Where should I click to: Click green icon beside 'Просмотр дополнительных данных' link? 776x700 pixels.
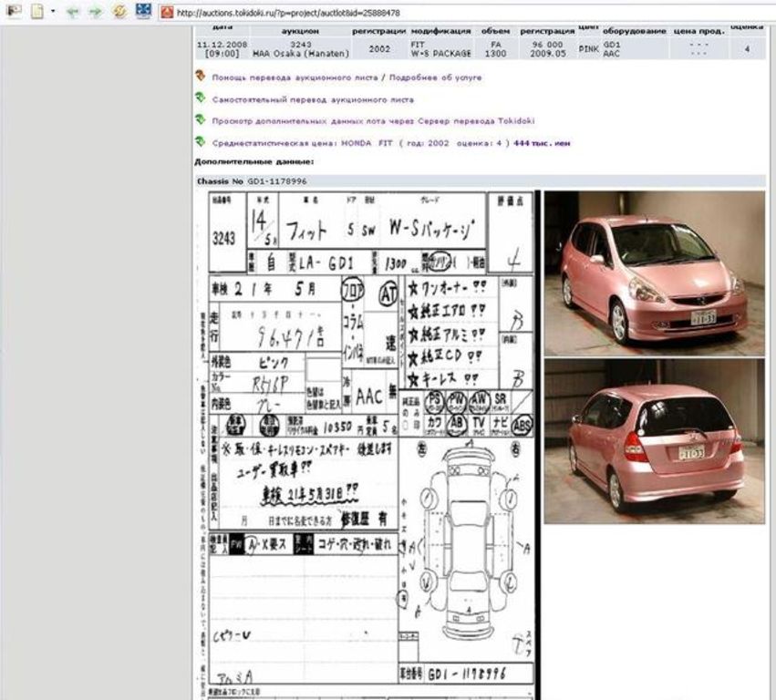click(x=200, y=119)
